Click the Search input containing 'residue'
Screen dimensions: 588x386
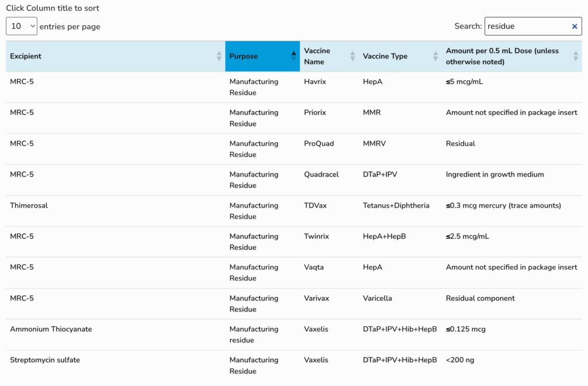533,26
